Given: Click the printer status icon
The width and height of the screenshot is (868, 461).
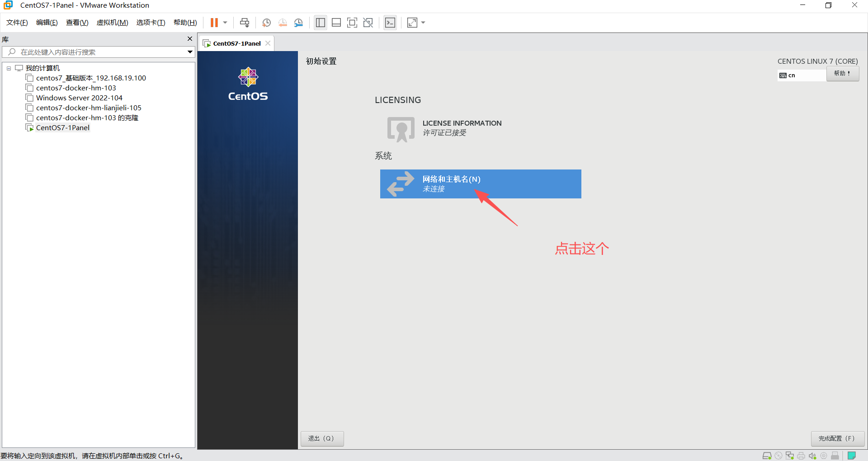Looking at the screenshot, I should (801, 456).
